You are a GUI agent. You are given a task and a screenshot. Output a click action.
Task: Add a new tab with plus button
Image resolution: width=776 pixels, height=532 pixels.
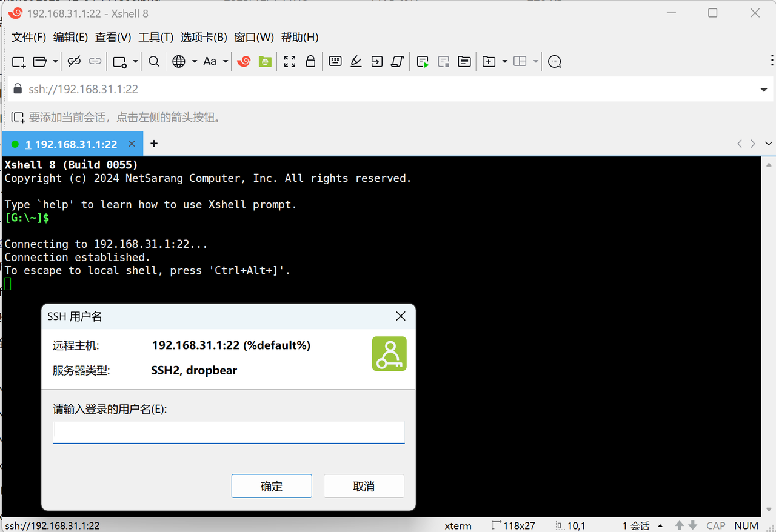tap(154, 144)
